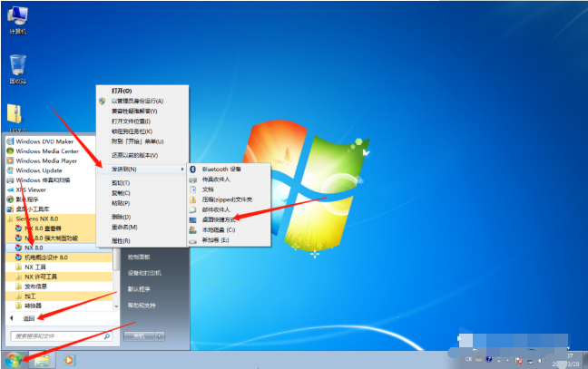The image size is (588, 369).
Task: Send to 邮件收件人
Action: [229, 209]
